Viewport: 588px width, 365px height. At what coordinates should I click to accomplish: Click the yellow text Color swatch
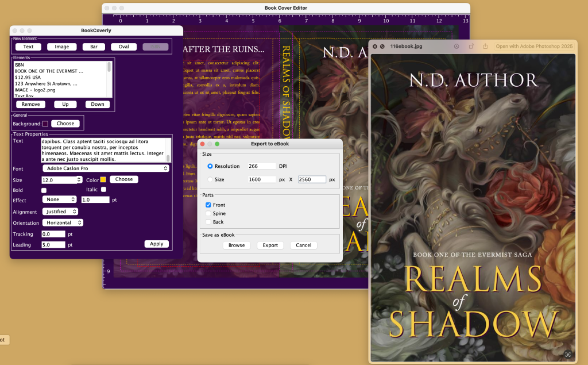[103, 179]
